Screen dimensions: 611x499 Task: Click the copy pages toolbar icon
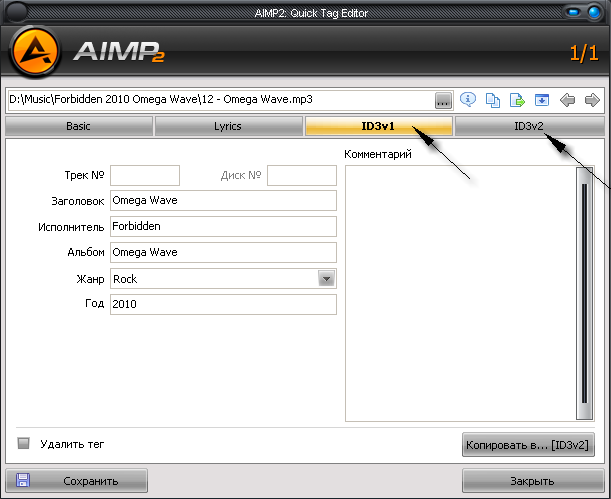click(492, 100)
